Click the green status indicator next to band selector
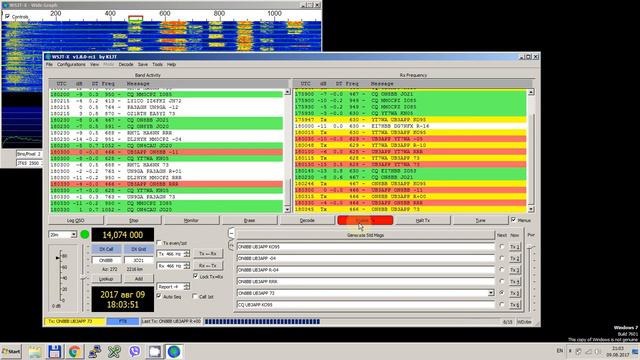This screenshot has width=640, height=360. click(x=85, y=235)
